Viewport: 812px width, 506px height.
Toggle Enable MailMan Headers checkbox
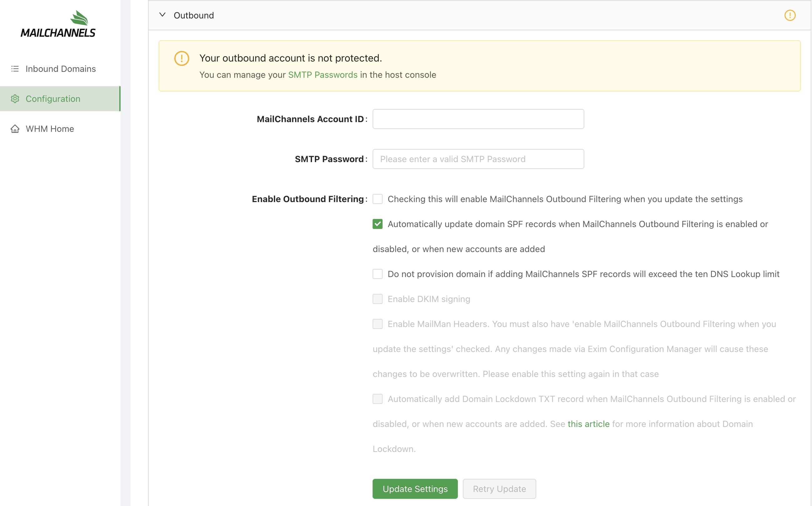pos(377,324)
